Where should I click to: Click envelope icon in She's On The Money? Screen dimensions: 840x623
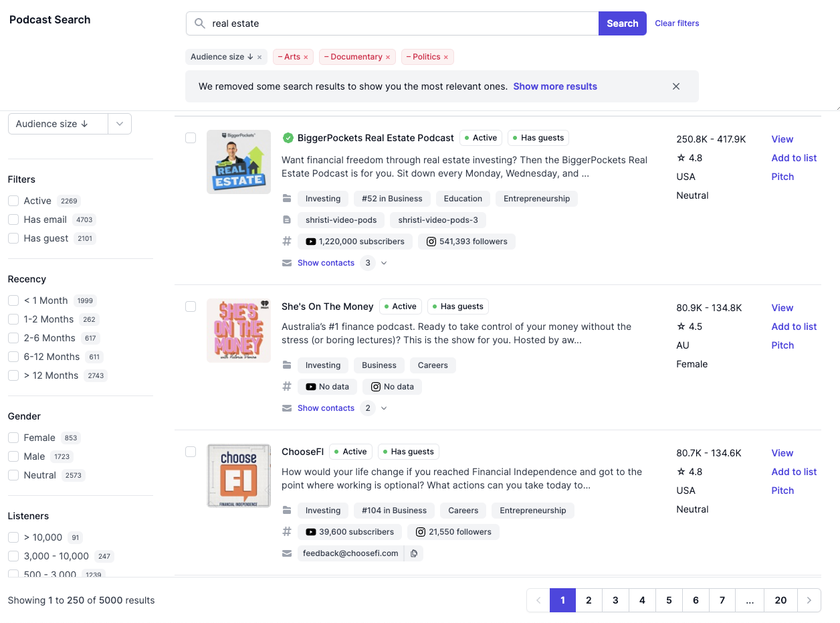click(x=287, y=408)
